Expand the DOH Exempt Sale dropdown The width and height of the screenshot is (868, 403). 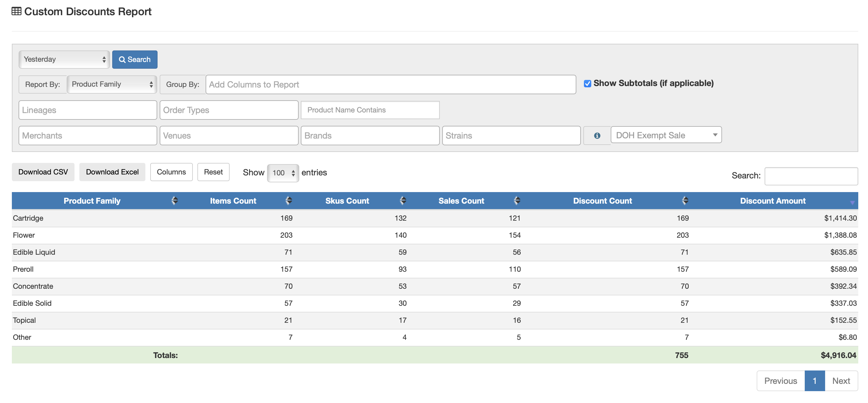(666, 135)
